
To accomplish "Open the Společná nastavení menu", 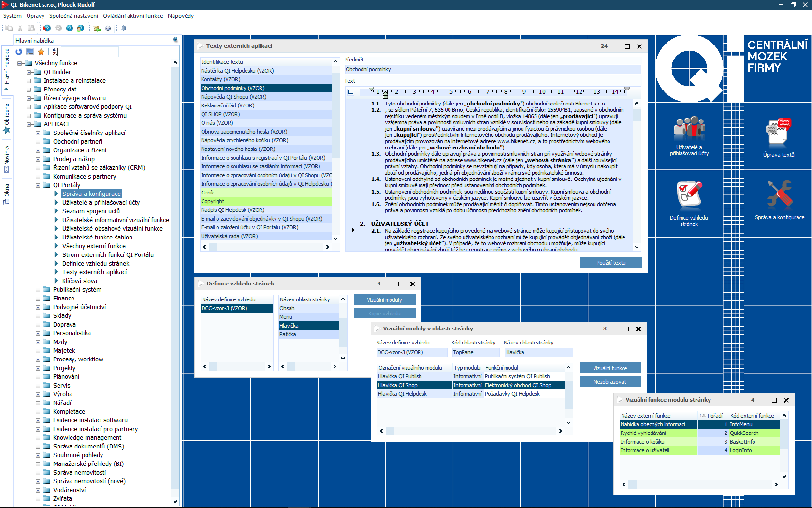I will [x=73, y=16].
